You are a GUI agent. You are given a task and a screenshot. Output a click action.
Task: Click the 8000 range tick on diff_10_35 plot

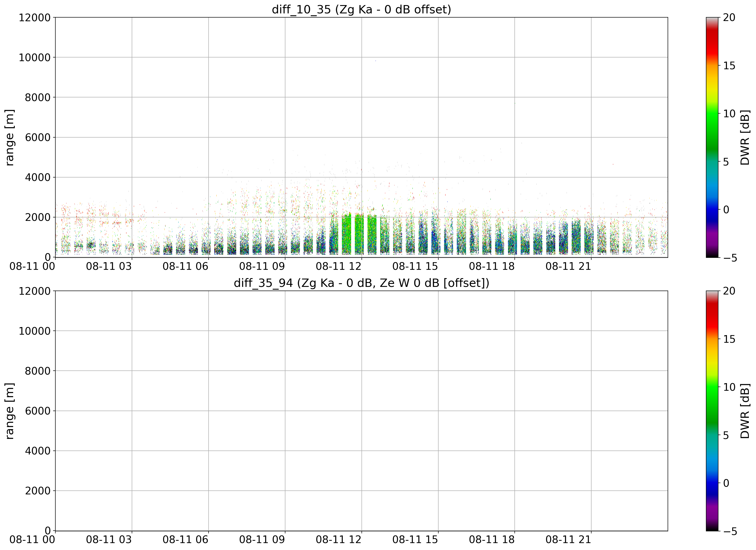(x=38, y=97)
